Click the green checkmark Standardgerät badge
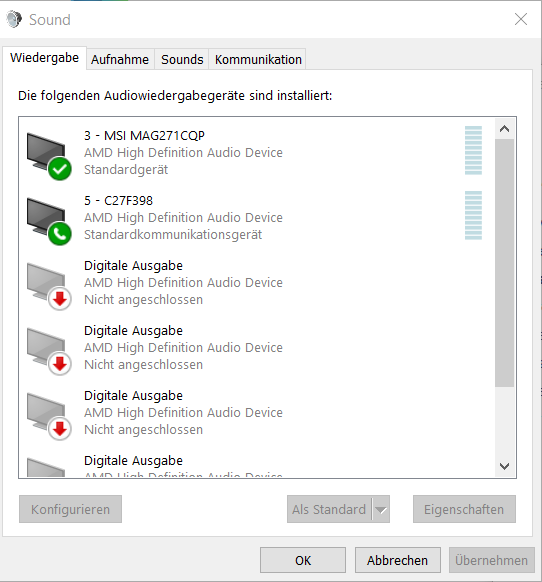 [x=60, y=169]
